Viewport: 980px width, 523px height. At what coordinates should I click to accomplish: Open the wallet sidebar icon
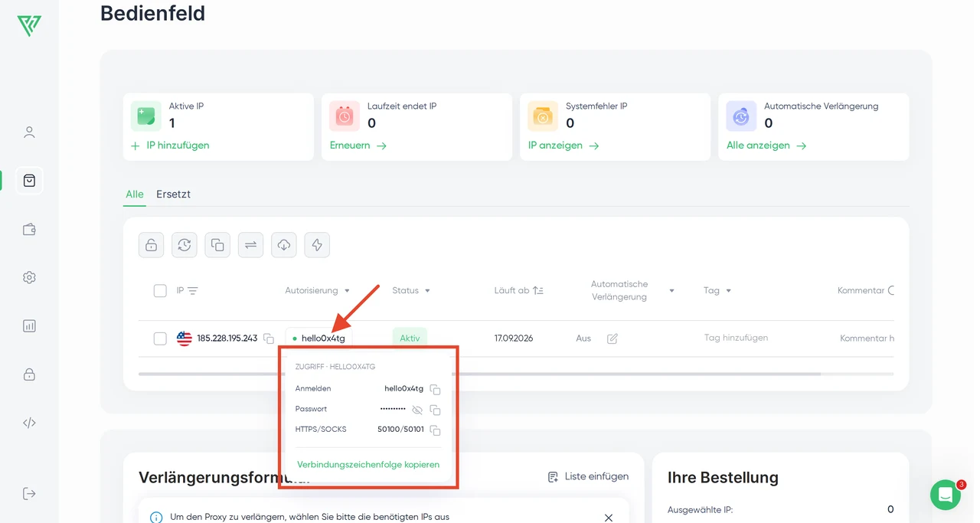[29, 229]
